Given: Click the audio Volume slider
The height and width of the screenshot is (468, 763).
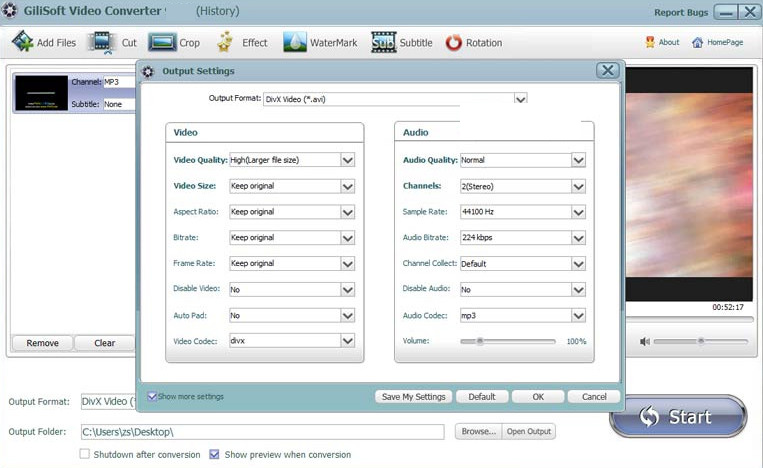Looking at the screenshot, I should [508, 341].
